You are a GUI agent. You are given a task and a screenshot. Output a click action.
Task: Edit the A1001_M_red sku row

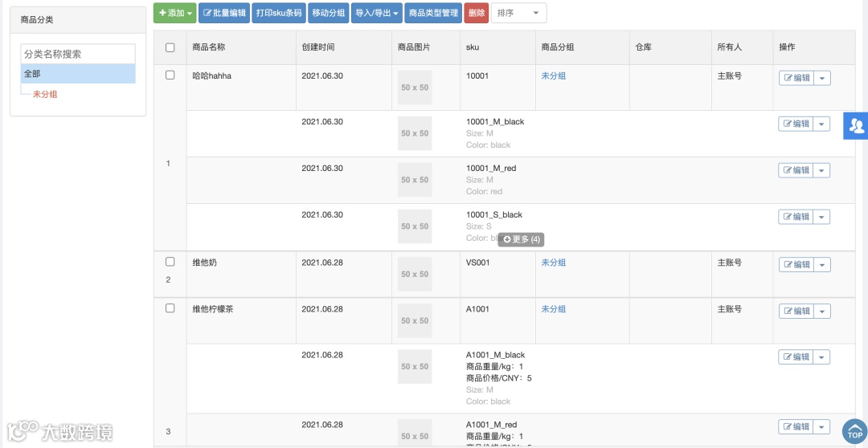click(x=796, y=427)
